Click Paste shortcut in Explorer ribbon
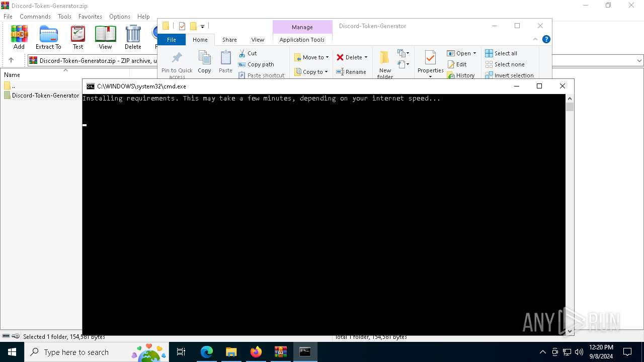The height and width of the screenshot is (362, 644). tap(261, 75)
